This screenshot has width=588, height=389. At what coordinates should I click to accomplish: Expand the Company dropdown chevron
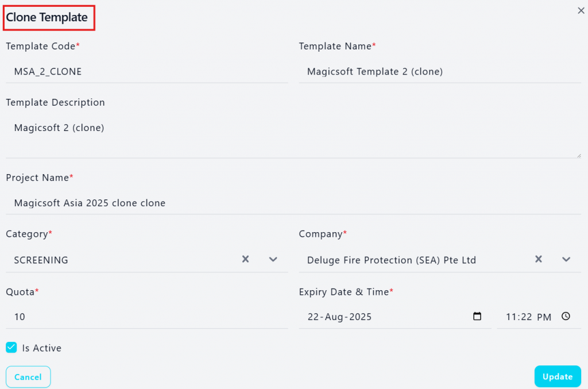tap(566, 259)
